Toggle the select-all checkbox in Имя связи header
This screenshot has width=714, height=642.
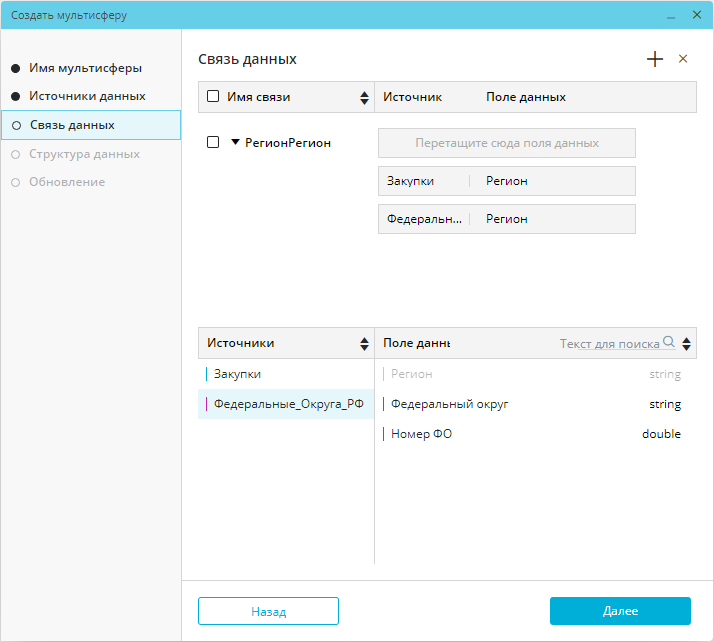(213, 97)
